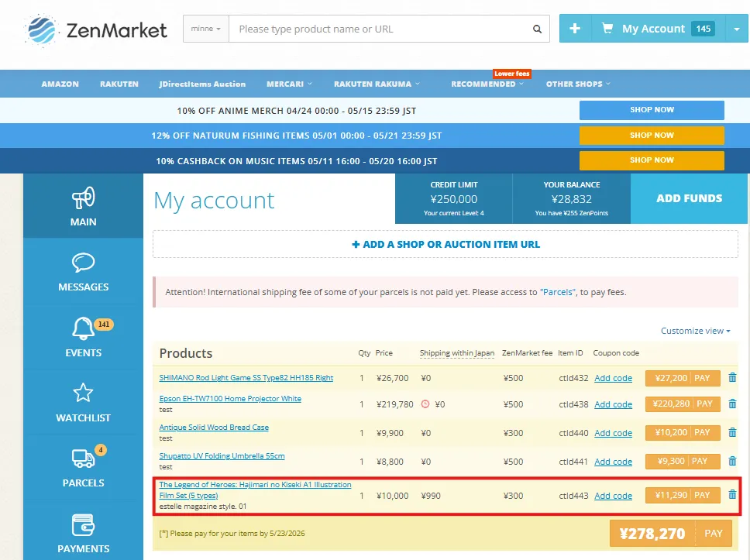The width and height of the screenshot is (750, 560).
Task: Open the Customize view dropdown
Action: (696, 331)
